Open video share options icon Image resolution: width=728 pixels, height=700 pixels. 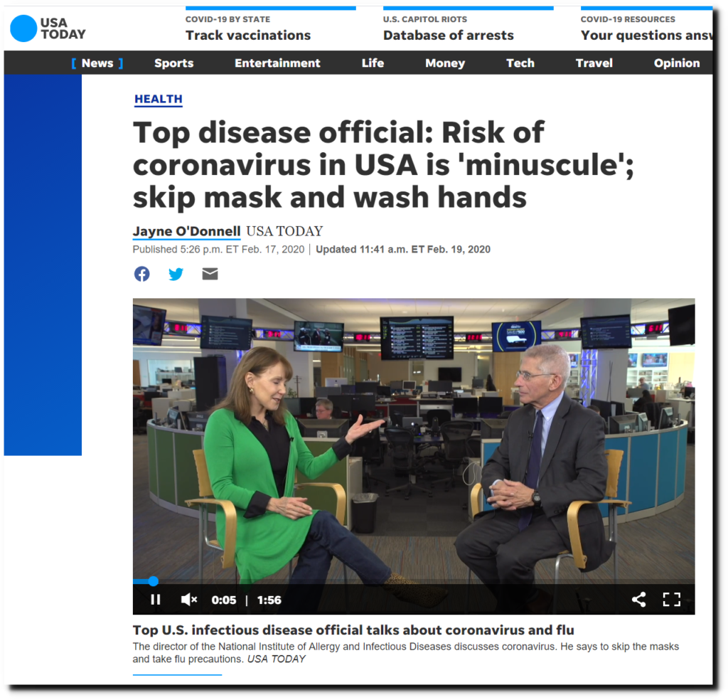pyautogui.click(x=639, y=599)
